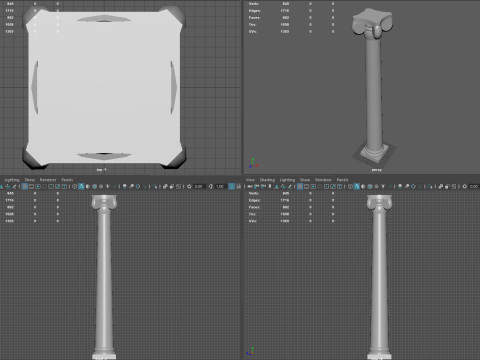This screenshot has width=480, height=360.
Task: Open Panels menu in bottom-left viewport
Action: coord(67,180)
